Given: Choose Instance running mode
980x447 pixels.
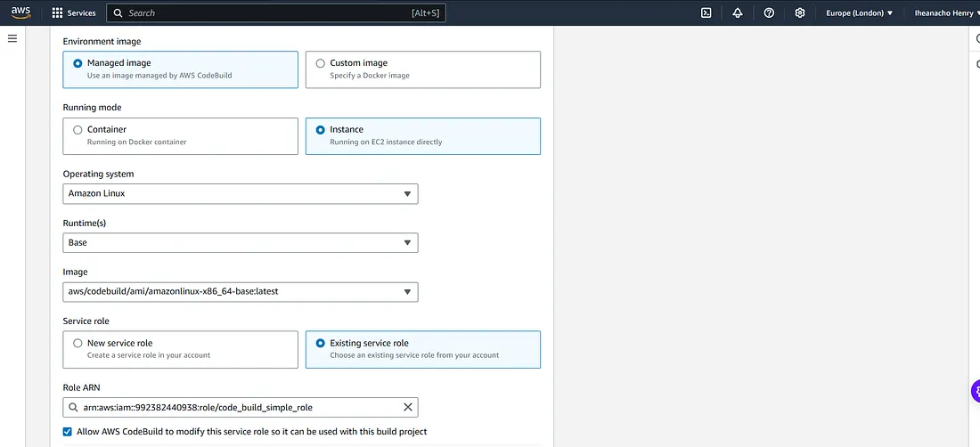Looking at the screenshot, I should (x=423, y=136).
